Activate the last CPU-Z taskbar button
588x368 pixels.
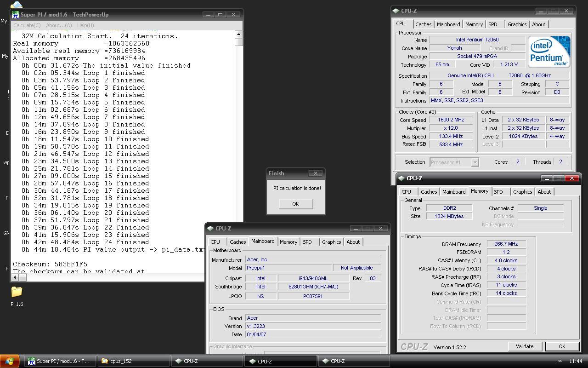click(354, 361)
